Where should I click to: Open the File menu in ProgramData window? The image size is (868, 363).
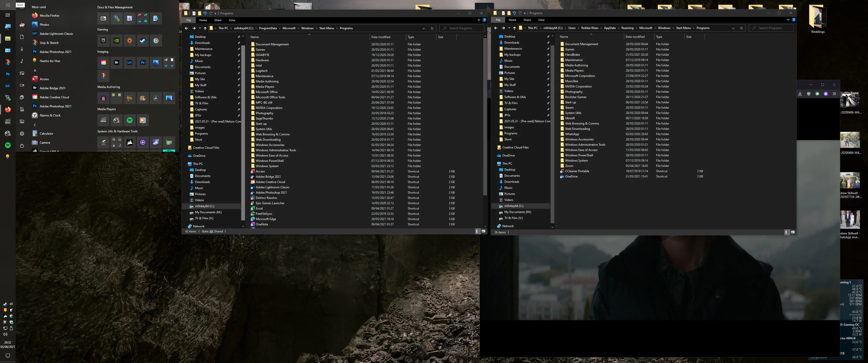(189, 20)
